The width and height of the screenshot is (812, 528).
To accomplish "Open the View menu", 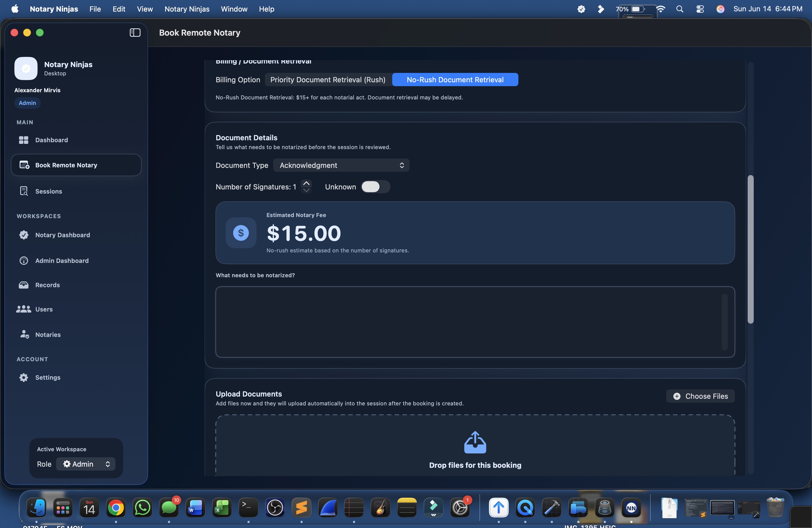I will (x=145, y=9).
